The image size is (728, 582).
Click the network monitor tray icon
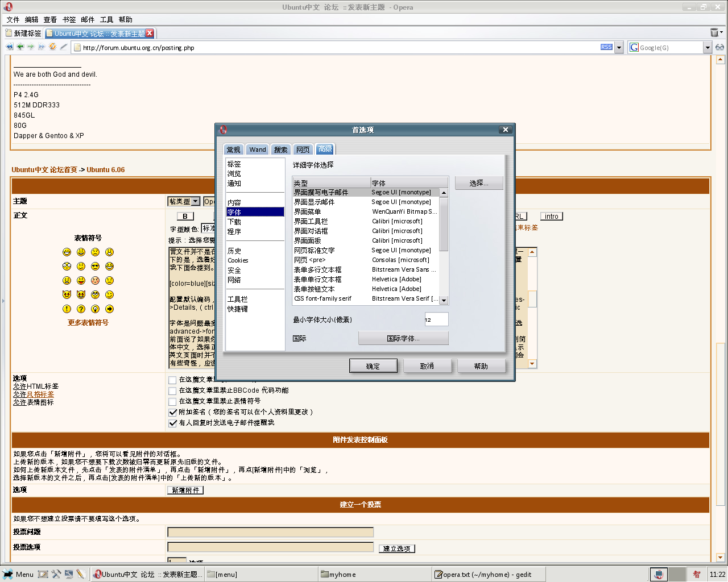point(659,574)
